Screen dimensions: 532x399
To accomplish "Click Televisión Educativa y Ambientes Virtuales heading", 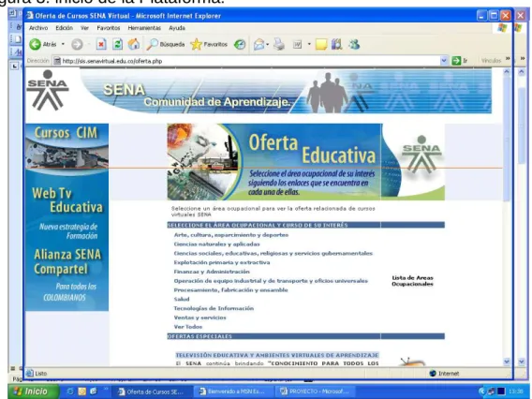I will pos(277,355).
